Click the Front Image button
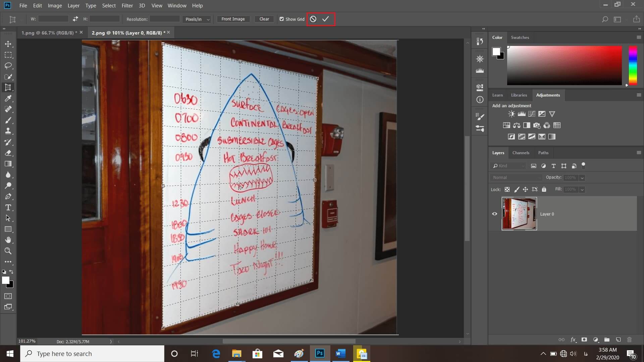644x362 pixels. click(233, 19)
